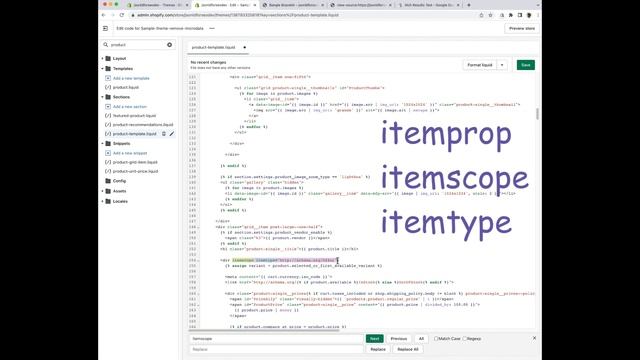Focus the find field containing itemscope
The height and width of the screenshot is (360, 640).
pyautogui.click(x=276, y=339)
